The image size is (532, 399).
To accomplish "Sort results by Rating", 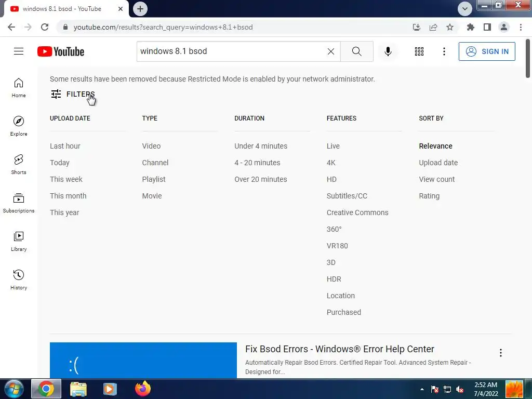I will pyautogui.click(x=429, y=196).
